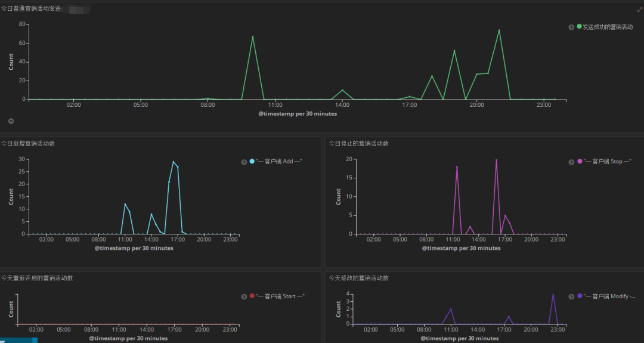Click panel title 今日普通营销活动发送
The width and height of the screenshot is (644, 343).
[x=31, y=8]
